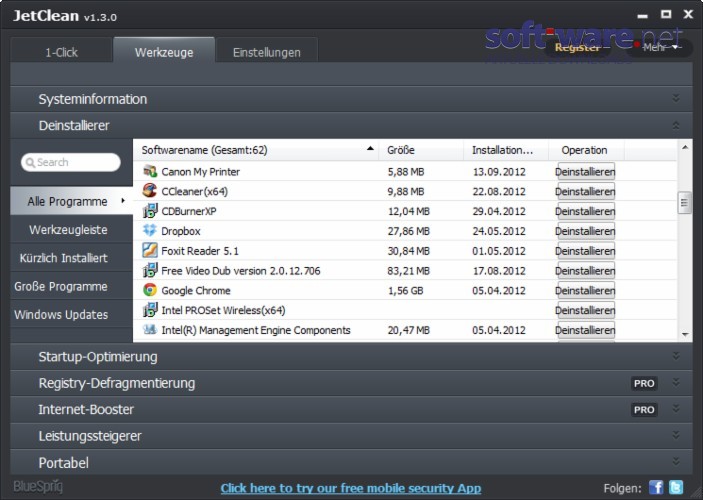
Task: Expand the Registry-Defragmentierung section chevron
Action: pyautogui.click(x=676, y=383)
